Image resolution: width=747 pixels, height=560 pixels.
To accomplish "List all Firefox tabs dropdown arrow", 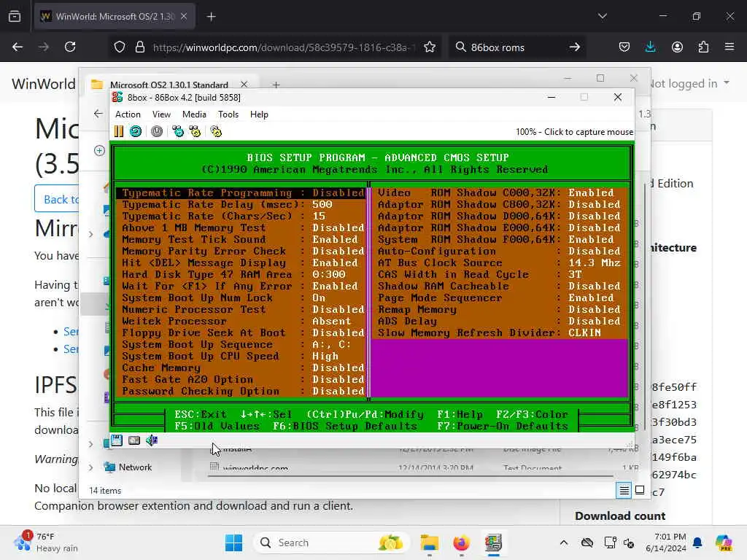I will pyautogui.click(x=603, y=16).
